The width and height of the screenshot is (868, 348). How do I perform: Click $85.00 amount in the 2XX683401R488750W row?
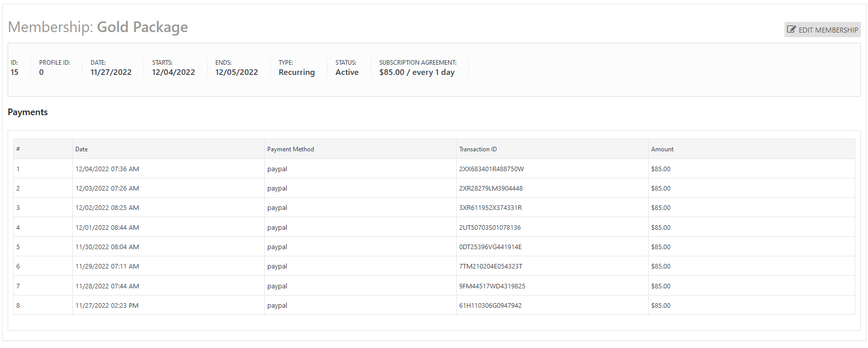[661, 169]
